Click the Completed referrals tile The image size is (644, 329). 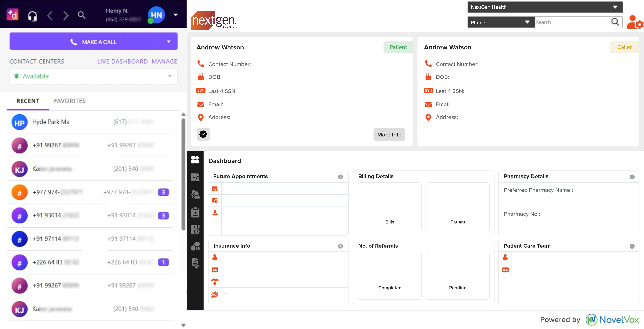389,276
